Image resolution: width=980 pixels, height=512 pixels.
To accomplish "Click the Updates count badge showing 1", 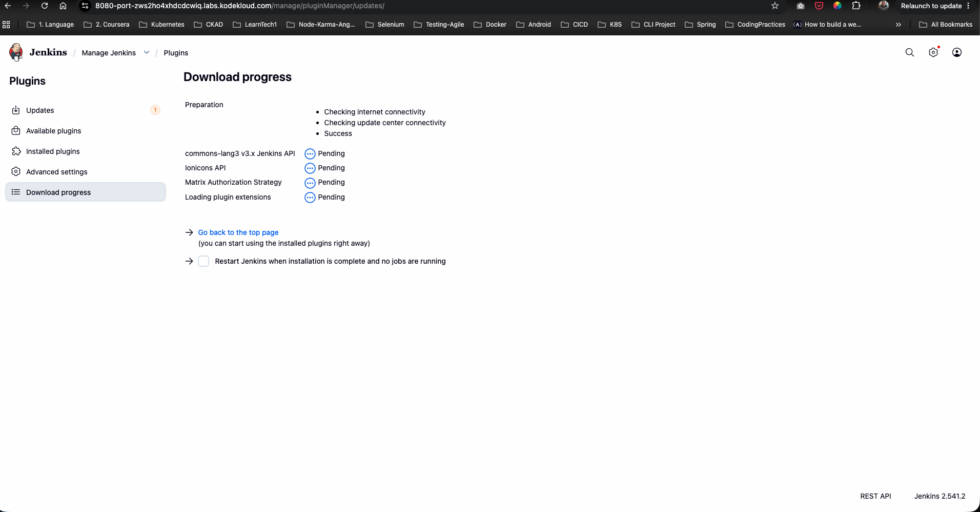I will [x=155, y=110].
